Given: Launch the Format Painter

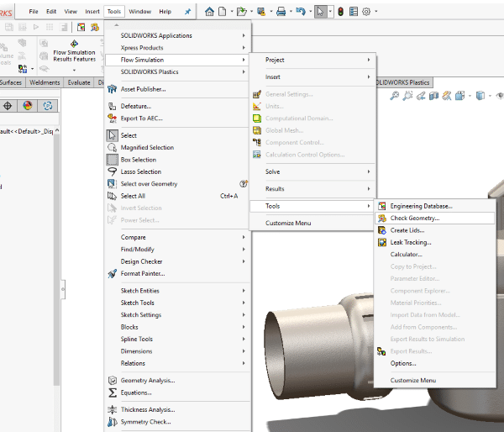Looking at the screenshot, I should [142, 273].
